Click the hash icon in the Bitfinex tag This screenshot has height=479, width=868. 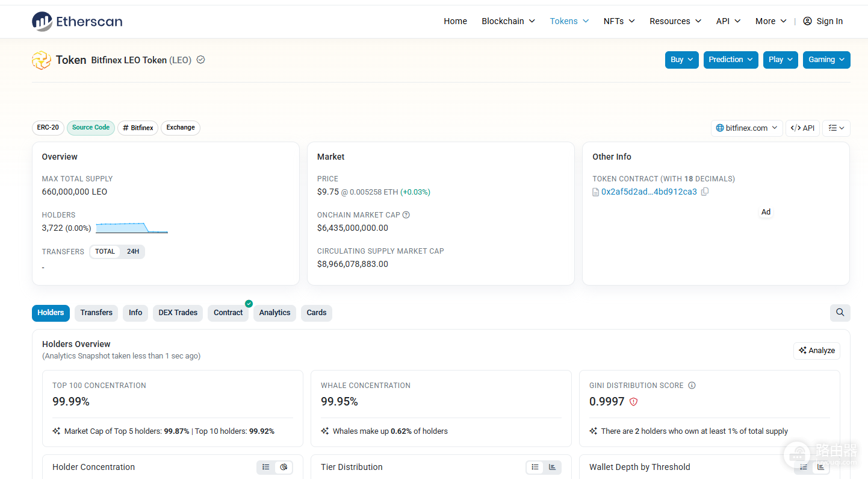(126, 128)
